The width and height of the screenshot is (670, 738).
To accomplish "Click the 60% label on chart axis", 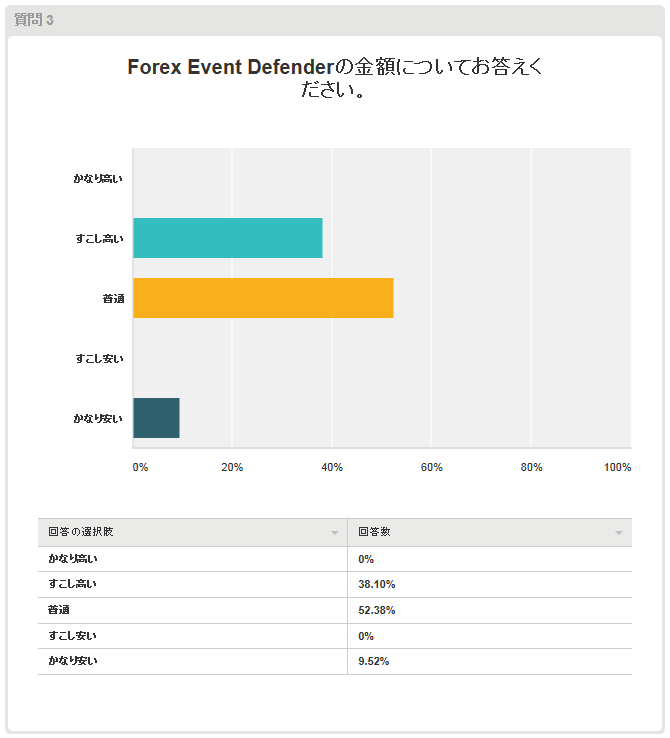I will pyautogui.click(x=431, y=467).
